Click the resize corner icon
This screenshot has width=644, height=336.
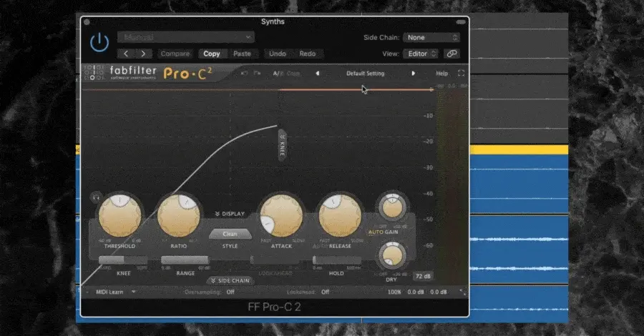(x=463, y=292)
